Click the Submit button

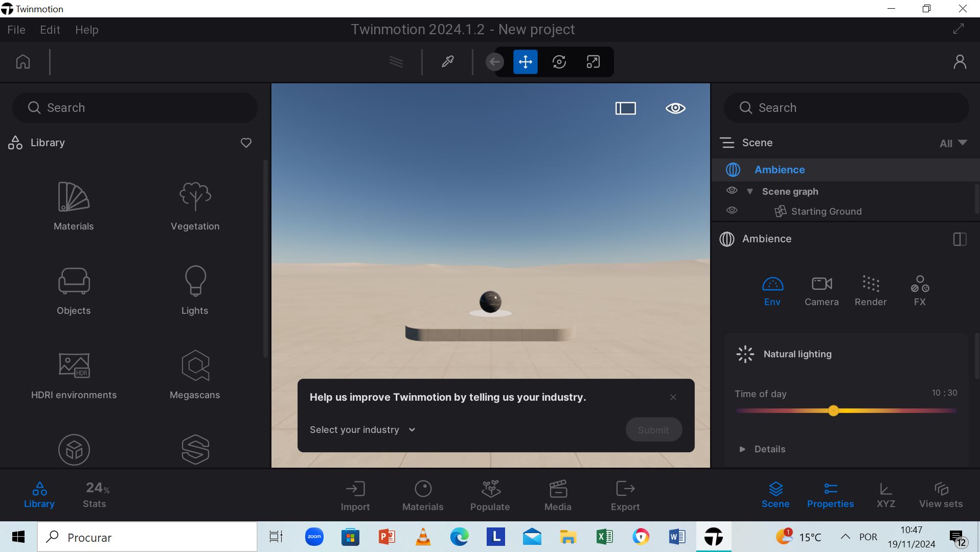653,430
